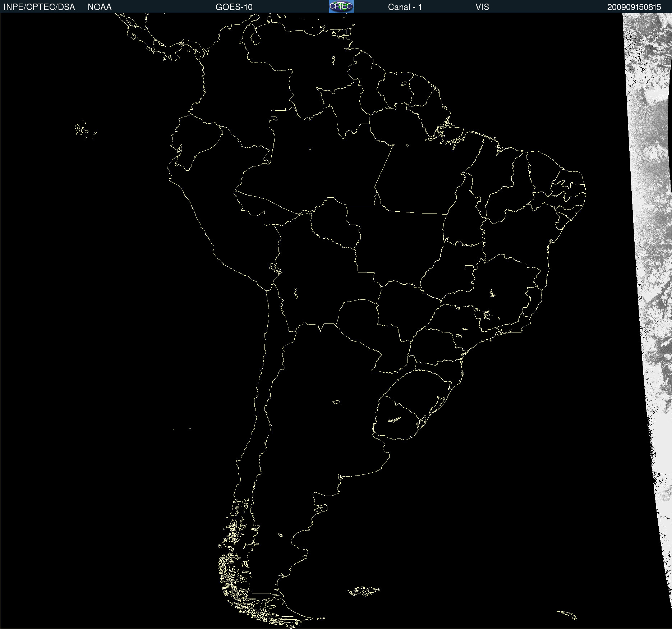Click the VIS channel label
The width and height of the screenshot is (672, 629).
pos(482,7)
